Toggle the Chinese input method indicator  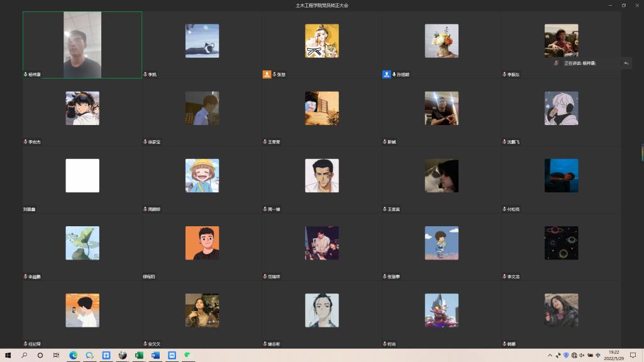tap(598, 355)
